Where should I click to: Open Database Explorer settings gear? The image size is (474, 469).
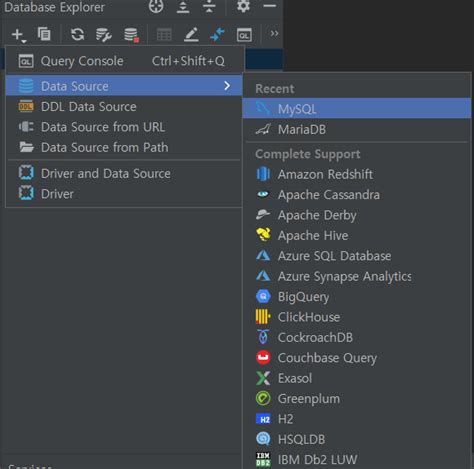pyautogui.click(x=243, y=6)
